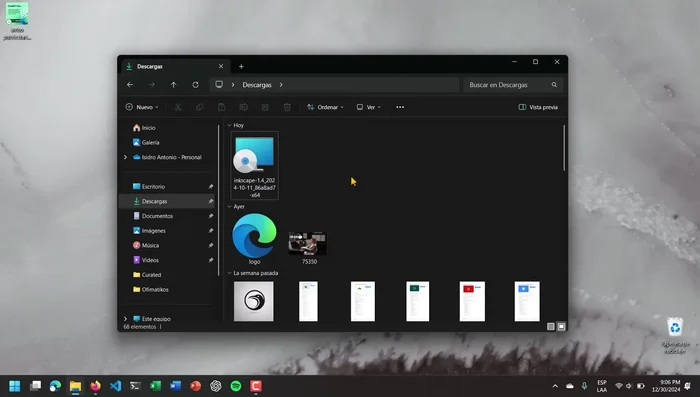Image resolution: width=700 pixels, height=397 pixels.
Task: Open Excel from taskbar
Action: pos(155,386)
